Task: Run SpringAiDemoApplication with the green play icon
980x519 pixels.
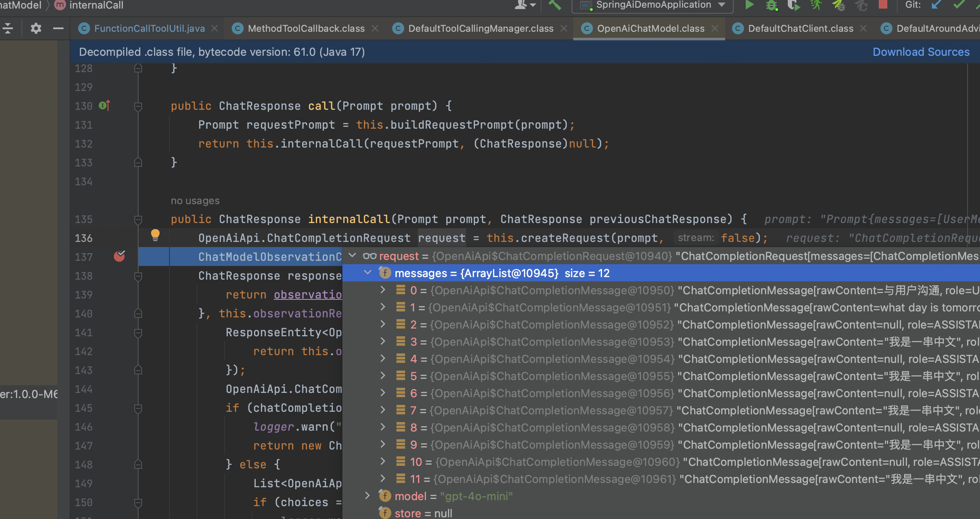Action: [x=750, y=5]
